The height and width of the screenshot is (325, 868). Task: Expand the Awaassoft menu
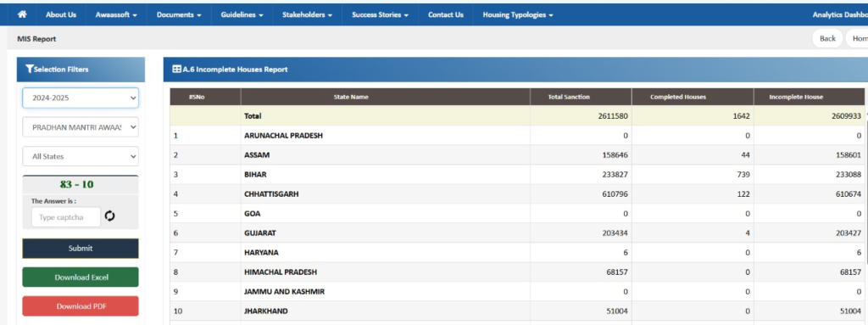point(116,15)
